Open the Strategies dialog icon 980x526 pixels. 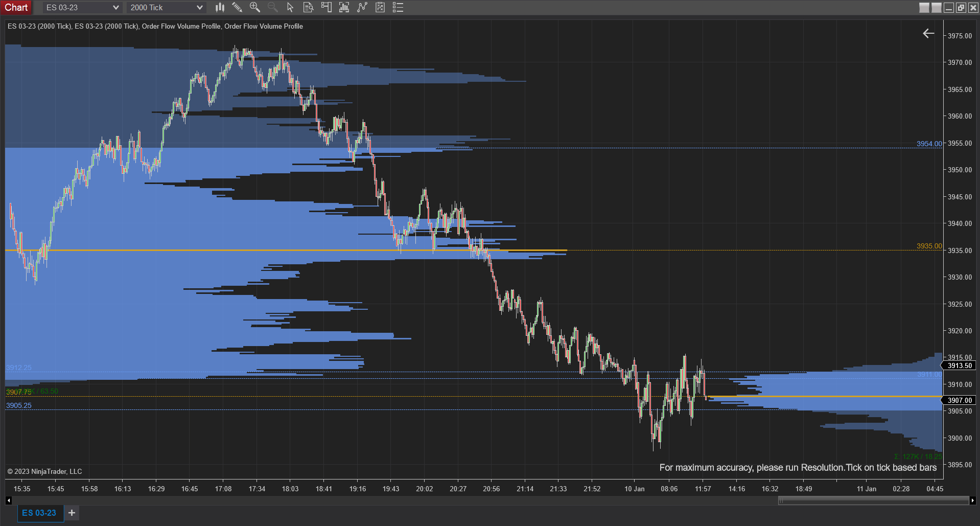point(380,7)
